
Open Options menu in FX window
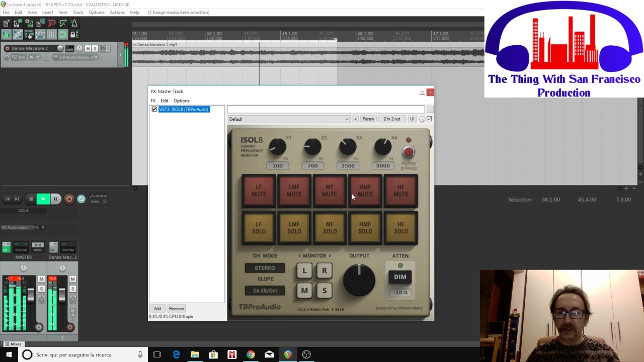click(x=182, y=101)
